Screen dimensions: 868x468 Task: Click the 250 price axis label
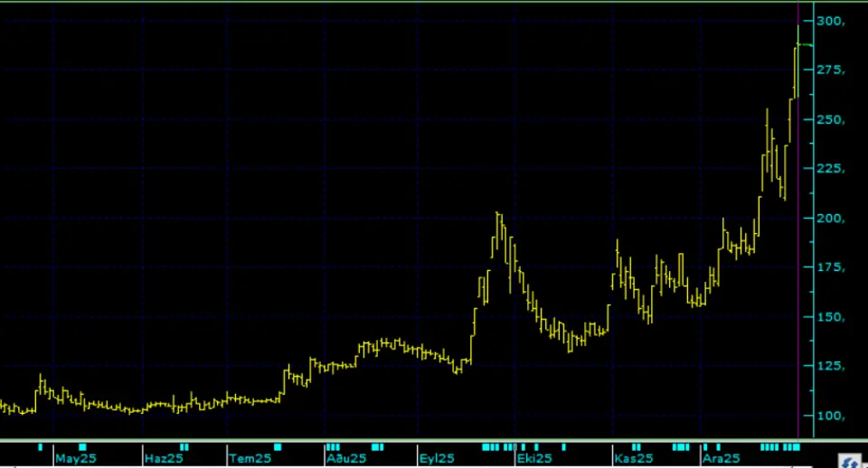tap(830, 120)
